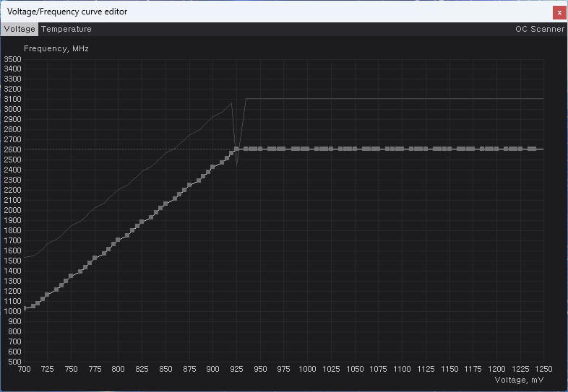
Task: Switch to the Voltage tab
Action: [x=19, y=30]
